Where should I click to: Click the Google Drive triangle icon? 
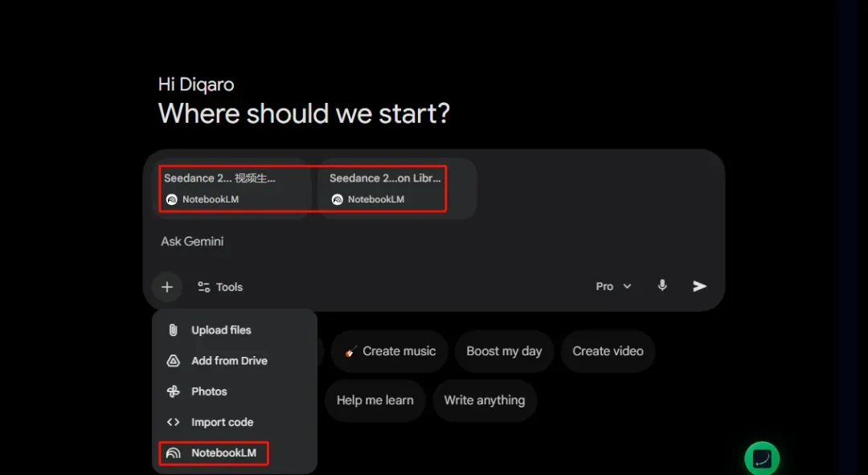174,361
